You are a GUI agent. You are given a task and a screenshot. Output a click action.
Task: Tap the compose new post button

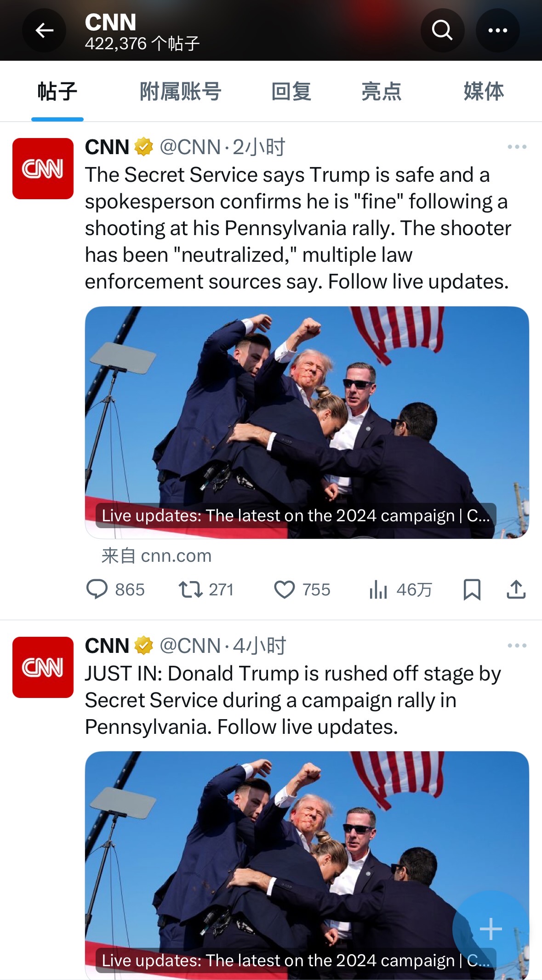[x=491, y=928]
